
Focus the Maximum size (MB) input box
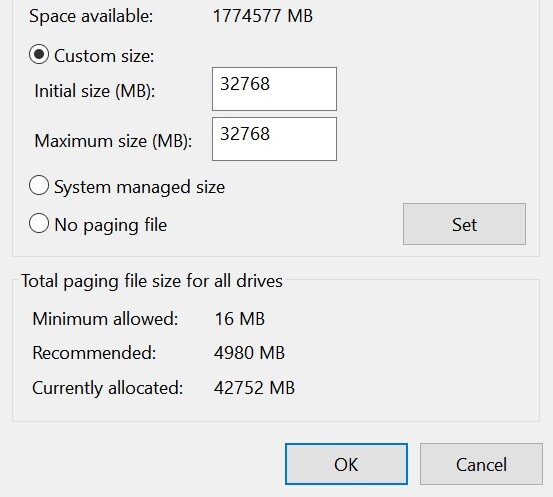click(274, 139)
